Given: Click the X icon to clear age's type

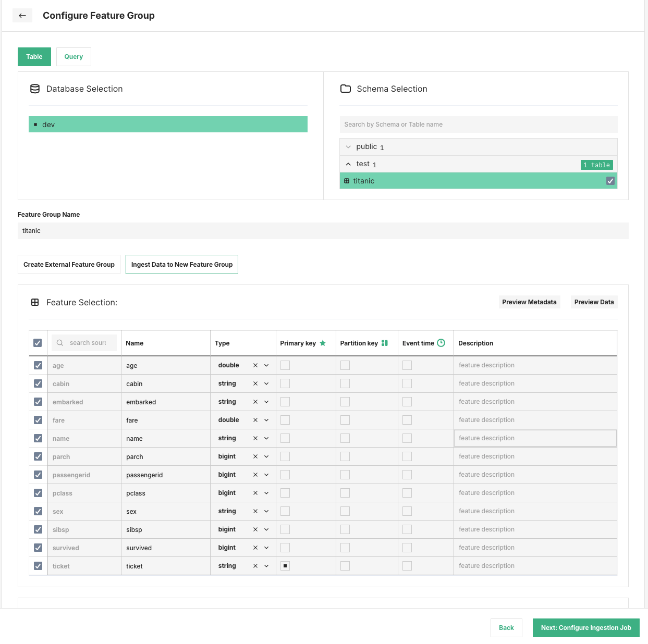Looking at the screenshot, I should coord(255,365).
